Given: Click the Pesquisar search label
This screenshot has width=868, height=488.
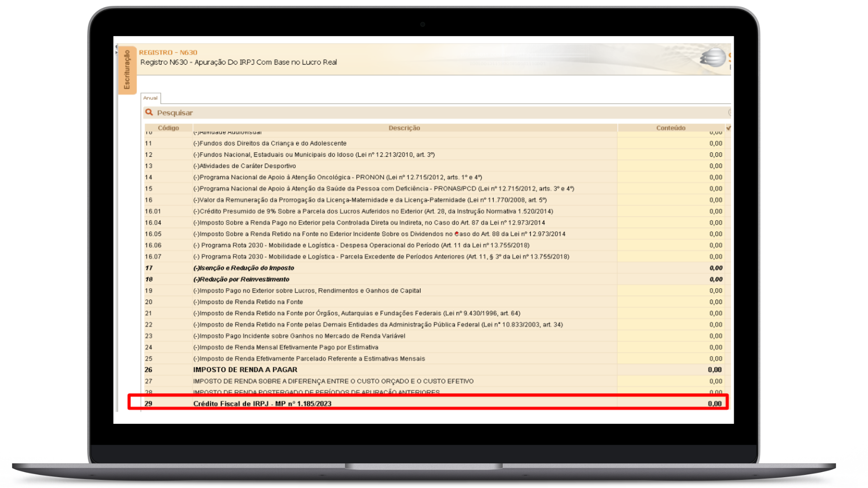Looking at the screenshot, I should [175, 113].
